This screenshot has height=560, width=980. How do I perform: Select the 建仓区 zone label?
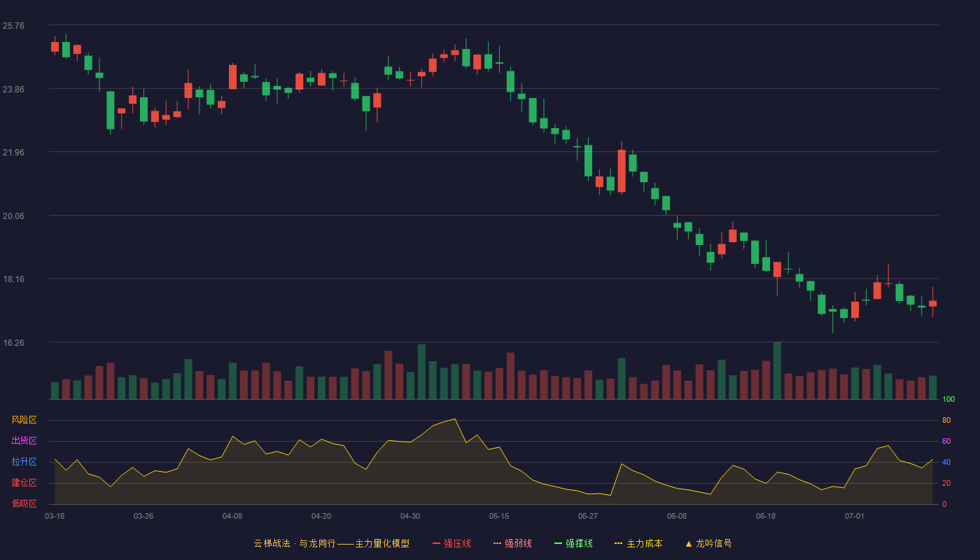point(24,483)
